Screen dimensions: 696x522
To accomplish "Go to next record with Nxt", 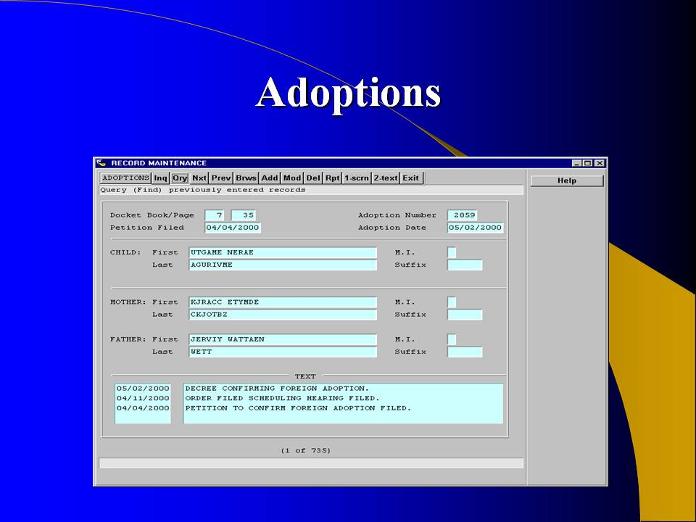I will [199, 178].
